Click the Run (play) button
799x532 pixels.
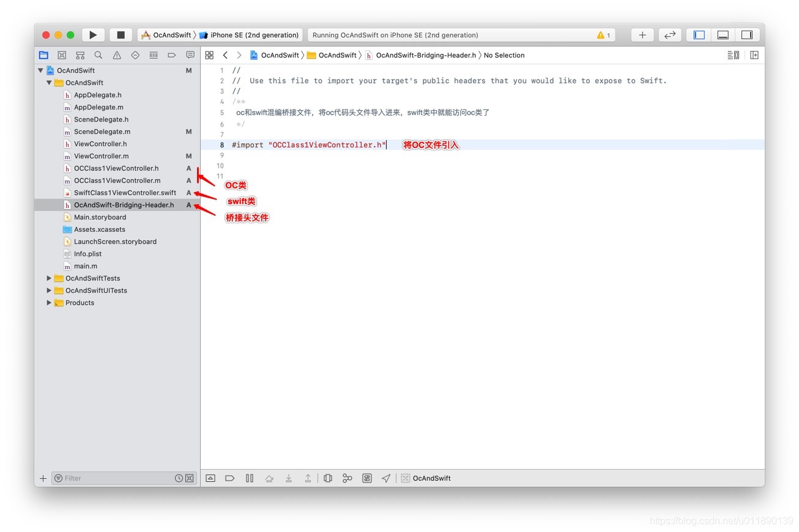[93, 35]
